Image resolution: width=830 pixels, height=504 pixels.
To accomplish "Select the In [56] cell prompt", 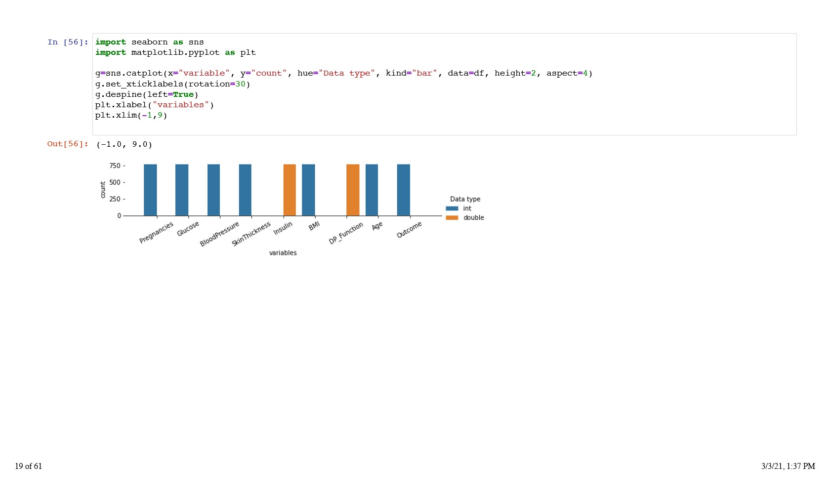I will click(68, 42).
